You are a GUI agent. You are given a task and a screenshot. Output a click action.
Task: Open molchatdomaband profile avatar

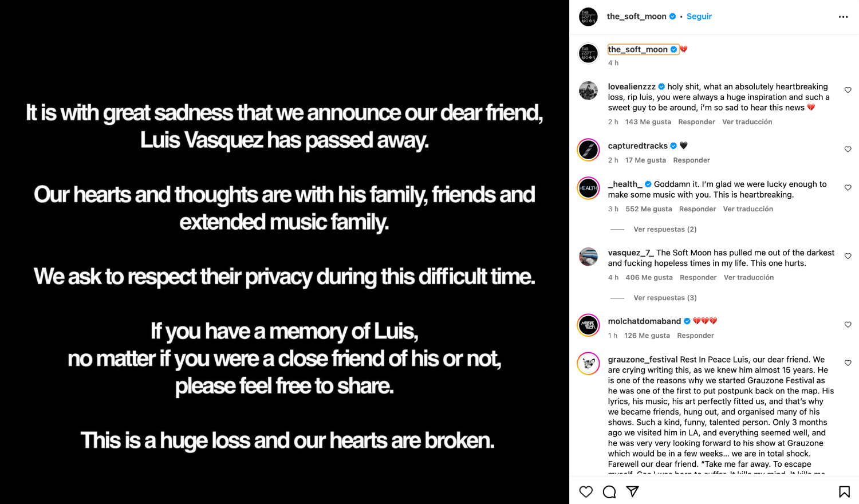point(588,325)
